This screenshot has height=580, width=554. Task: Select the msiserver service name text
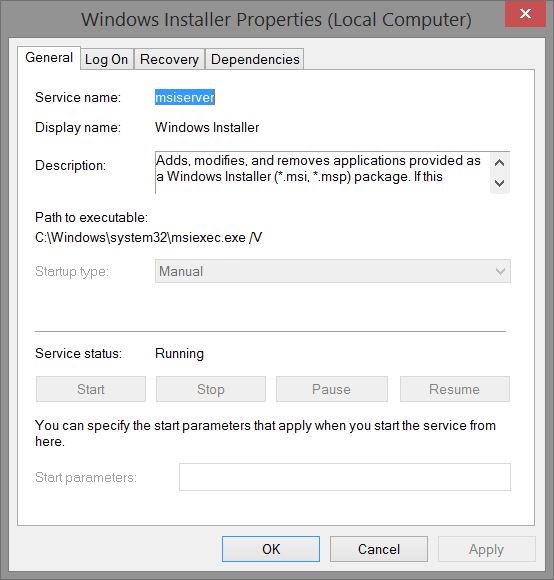[185, 97]
